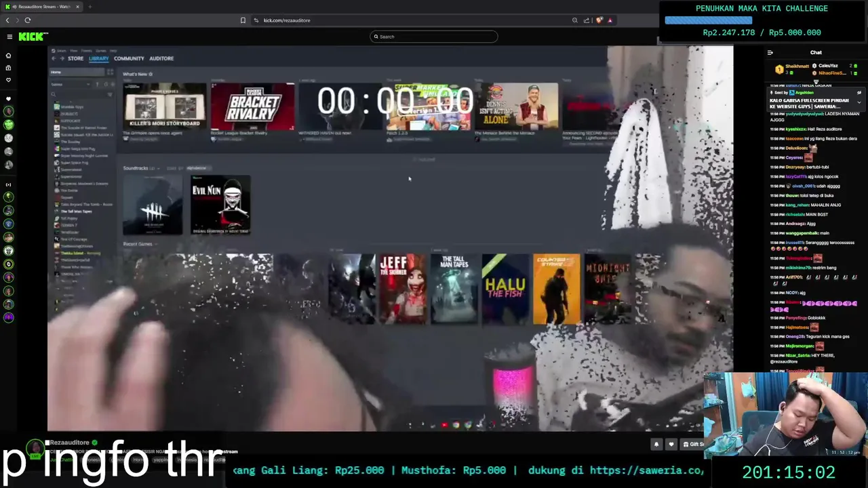Select the Rezaauditore Stream browser tab
Viewport: 868px width, 488px height.
tap(43, 7)
